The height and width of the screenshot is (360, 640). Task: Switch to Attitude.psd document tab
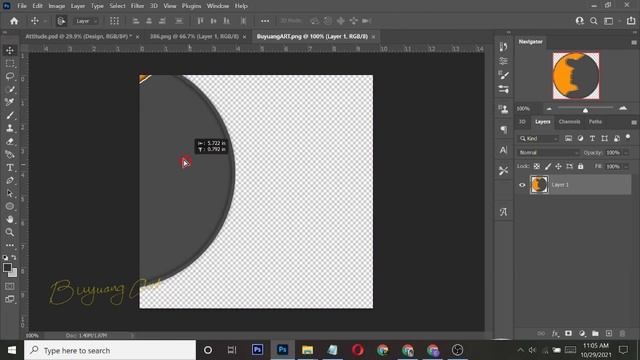pos(78,36)
